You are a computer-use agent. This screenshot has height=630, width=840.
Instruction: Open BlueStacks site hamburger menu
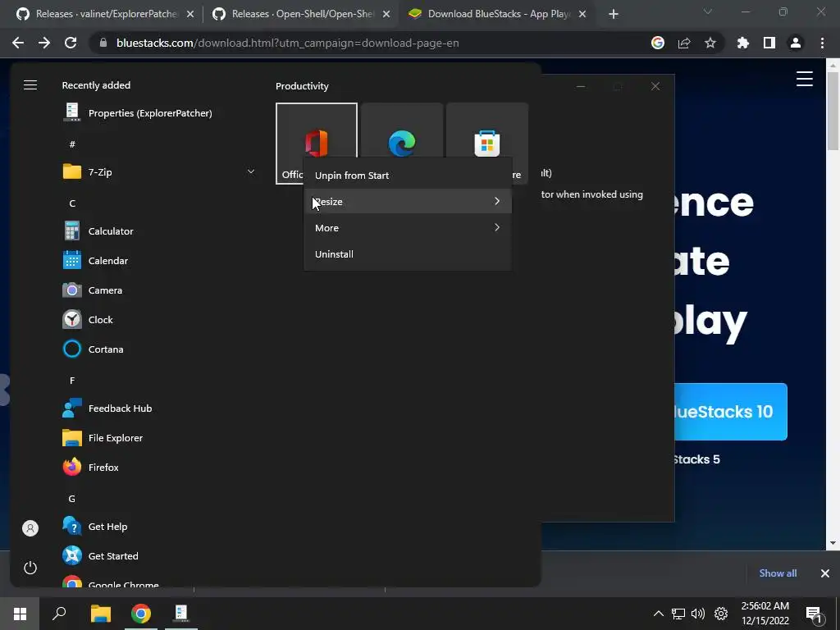pos(805,79)
